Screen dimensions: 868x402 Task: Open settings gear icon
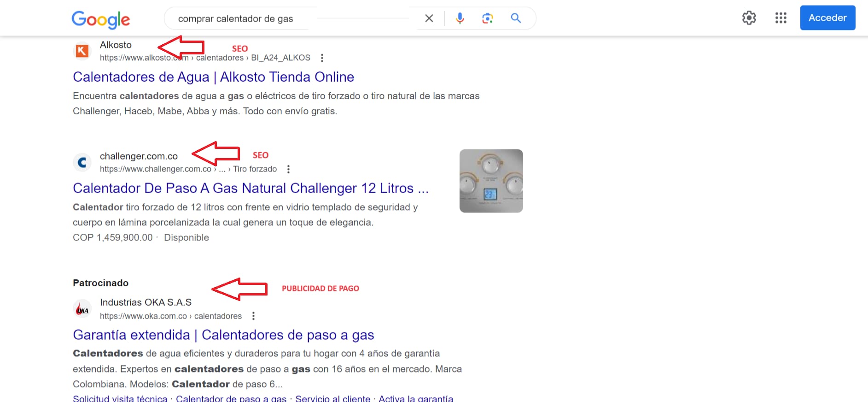[749, 18]
